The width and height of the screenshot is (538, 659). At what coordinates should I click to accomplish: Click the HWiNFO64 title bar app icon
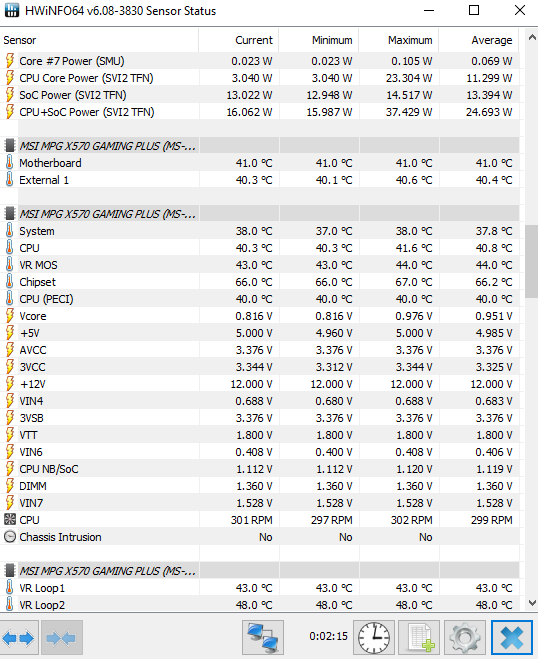(x=12, y=11)
